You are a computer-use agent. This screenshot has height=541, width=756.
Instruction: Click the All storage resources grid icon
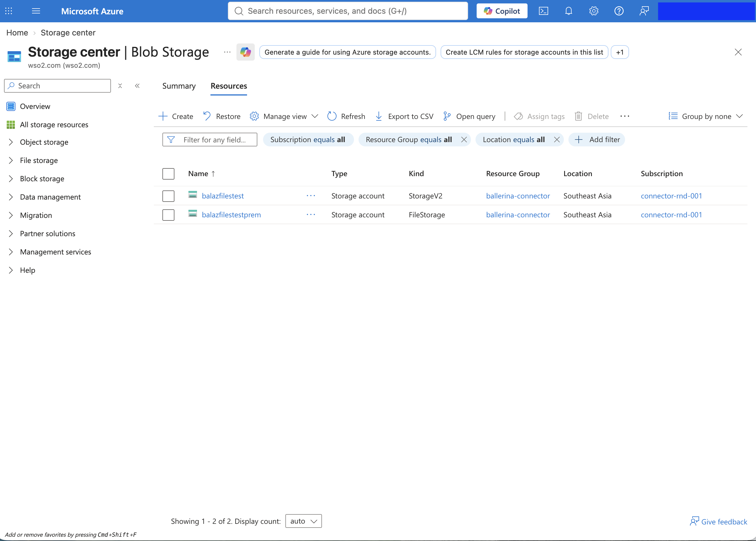pos(11,125)
